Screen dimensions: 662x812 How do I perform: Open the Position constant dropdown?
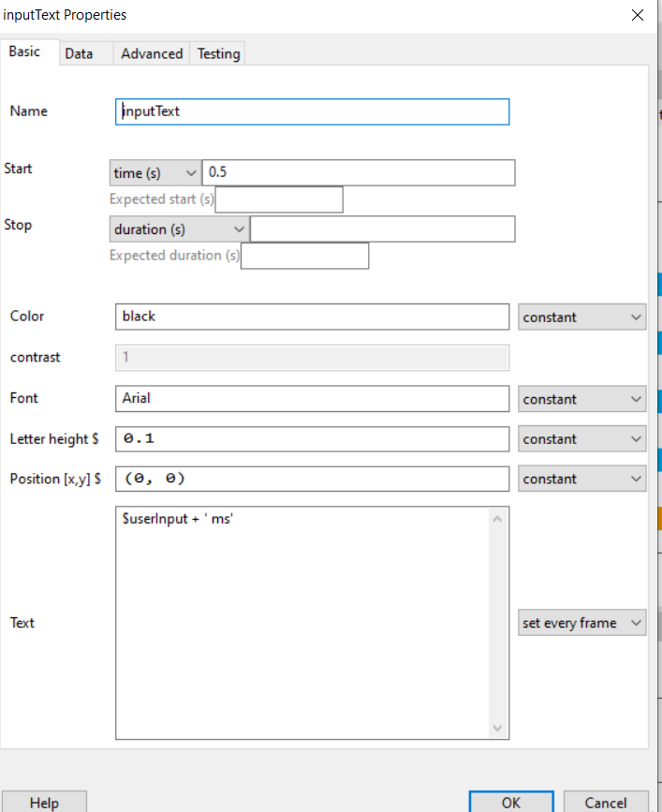coord(581,479)
